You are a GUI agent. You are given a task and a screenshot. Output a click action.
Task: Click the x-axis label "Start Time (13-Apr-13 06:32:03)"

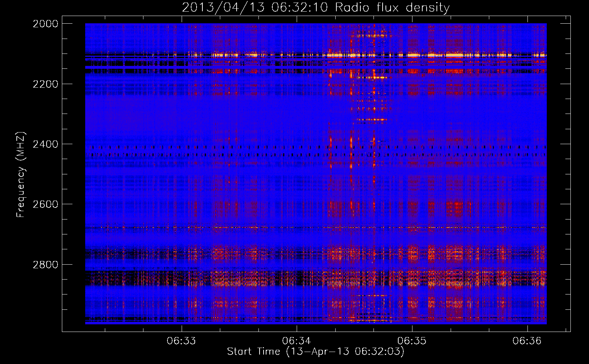click(316, 352)
